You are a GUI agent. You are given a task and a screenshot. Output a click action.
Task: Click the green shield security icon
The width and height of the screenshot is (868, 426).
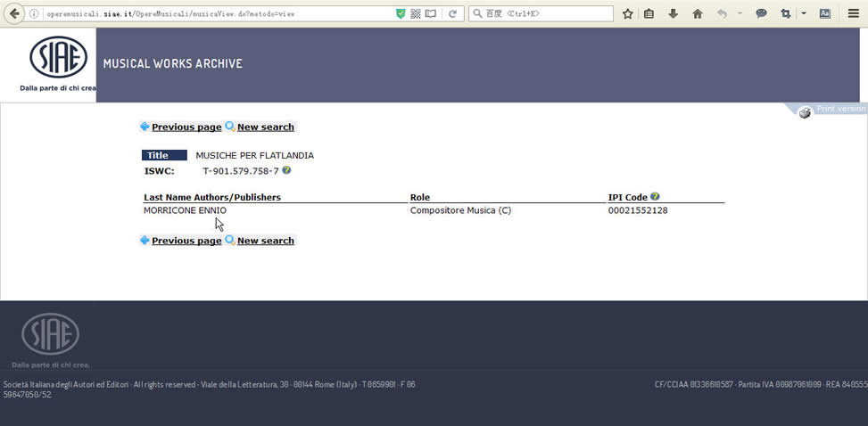click(x=401, y=14)
